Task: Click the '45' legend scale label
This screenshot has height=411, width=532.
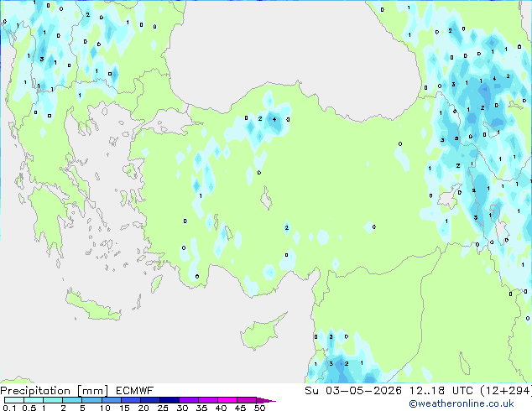Action: pyautogui.click(x=240, y=408)
